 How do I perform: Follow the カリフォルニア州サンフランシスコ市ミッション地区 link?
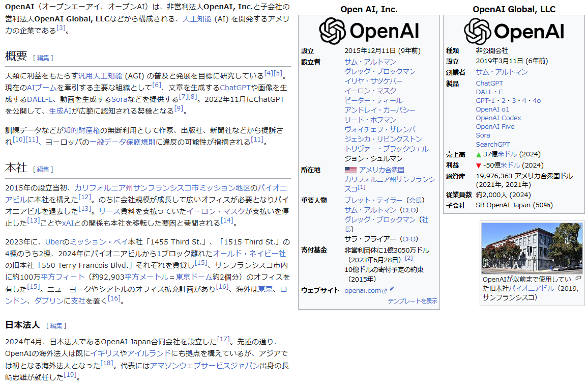162,188
